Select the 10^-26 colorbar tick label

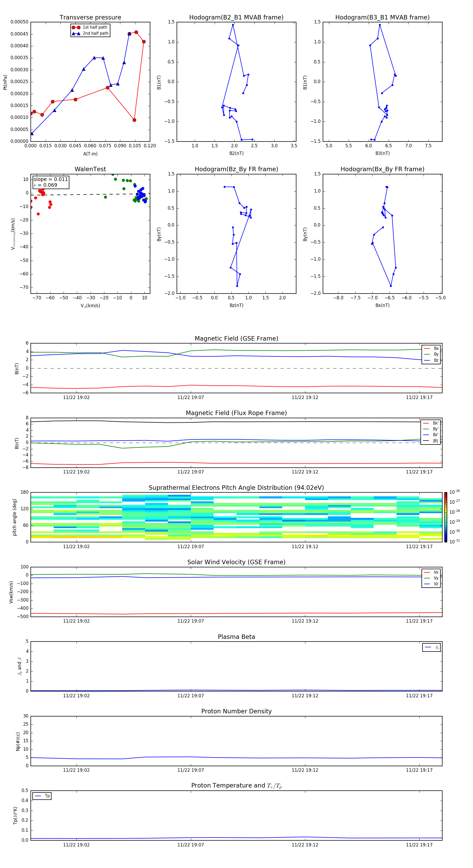(455, 492)
